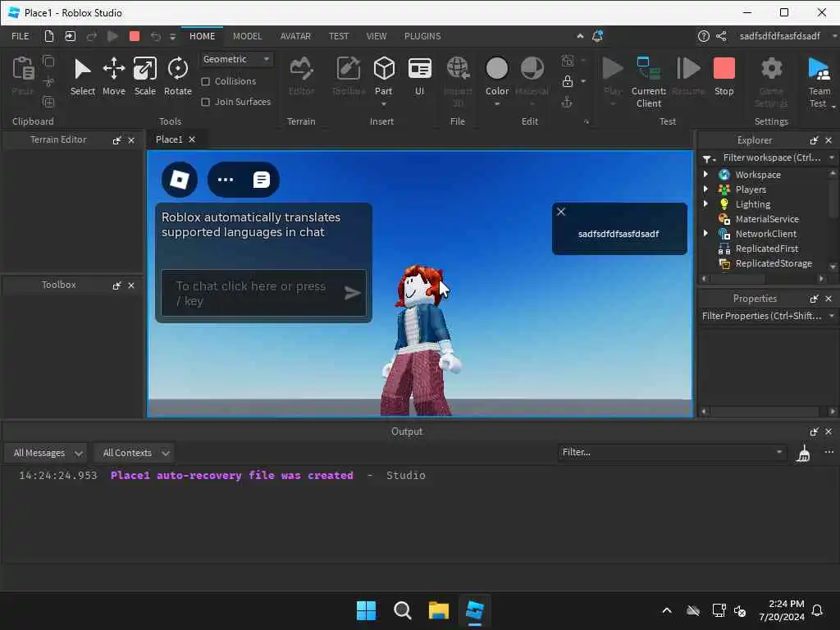
Task: Open Windows taskbar Search
Action: [x=402, y=610]
